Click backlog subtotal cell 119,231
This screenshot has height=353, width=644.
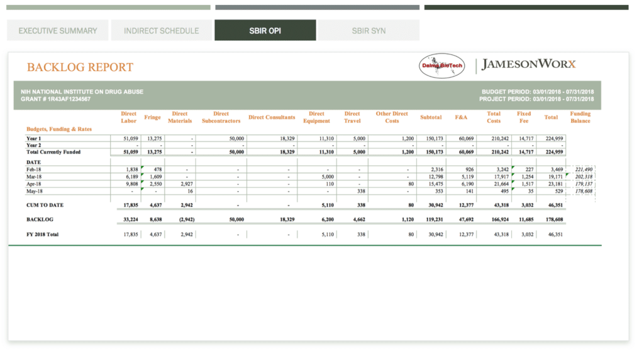pyautogui.click(x=434, y=220)
